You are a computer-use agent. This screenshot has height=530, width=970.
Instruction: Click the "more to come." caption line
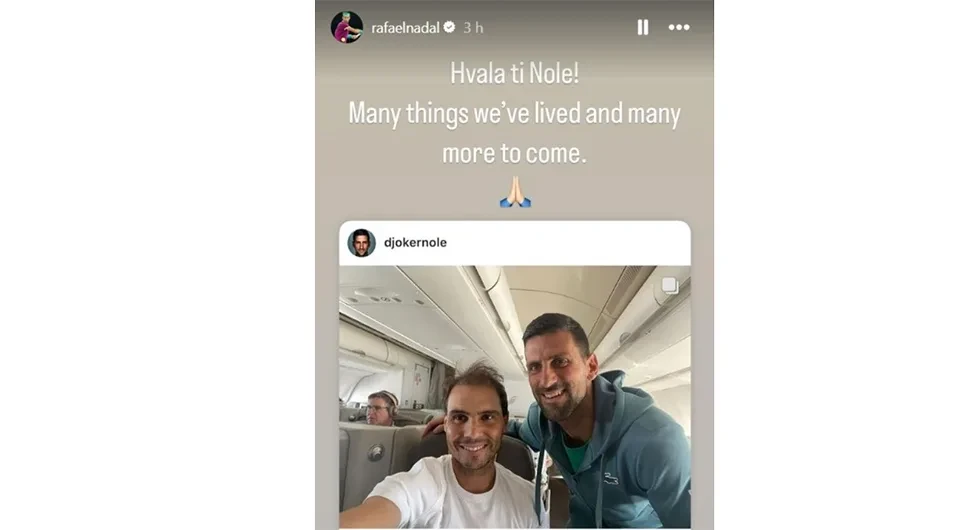(x=514, y=153)
